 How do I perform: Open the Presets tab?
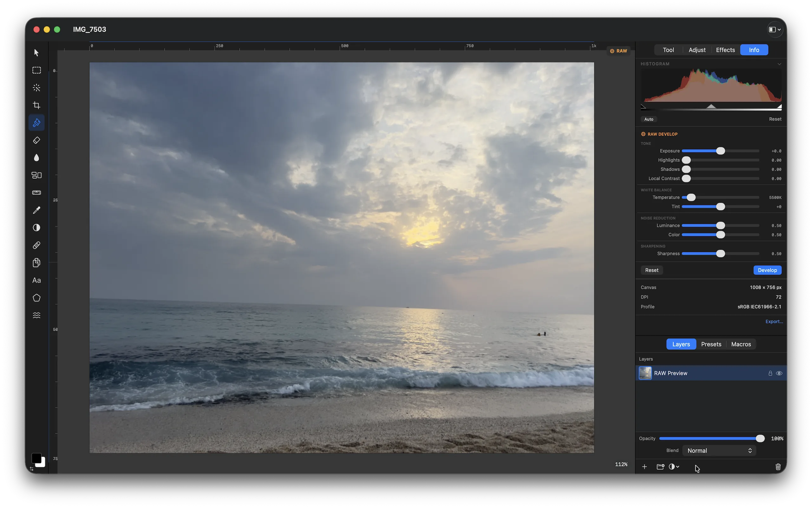(x=711, y=344)
